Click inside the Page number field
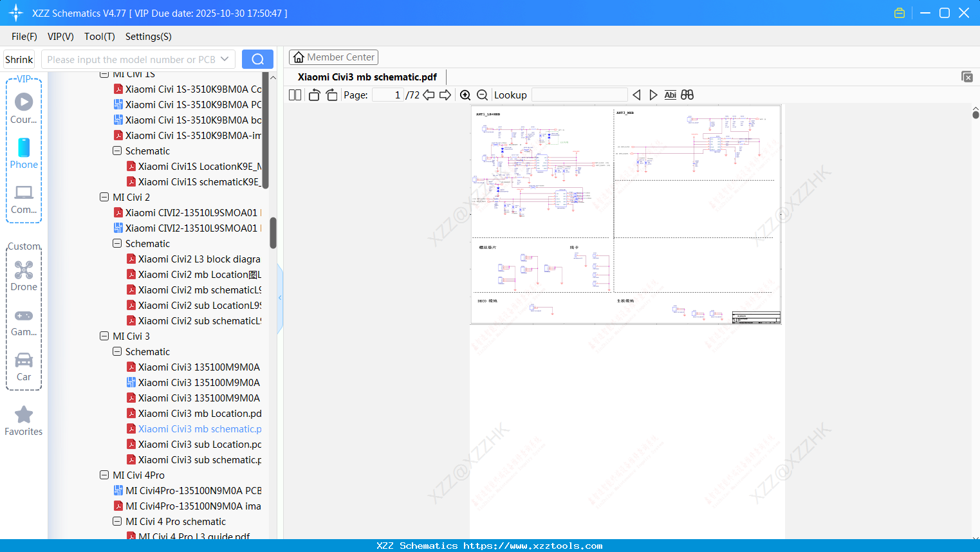 click(x=387, y=95)
